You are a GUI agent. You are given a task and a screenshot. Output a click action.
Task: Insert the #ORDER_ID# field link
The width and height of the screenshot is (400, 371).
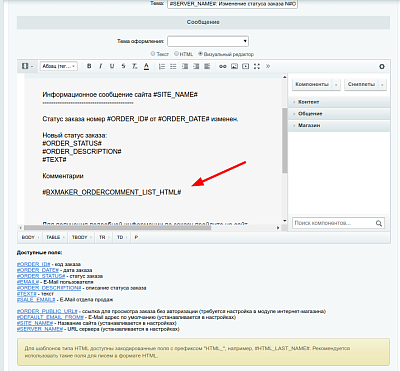click(33, 264)
